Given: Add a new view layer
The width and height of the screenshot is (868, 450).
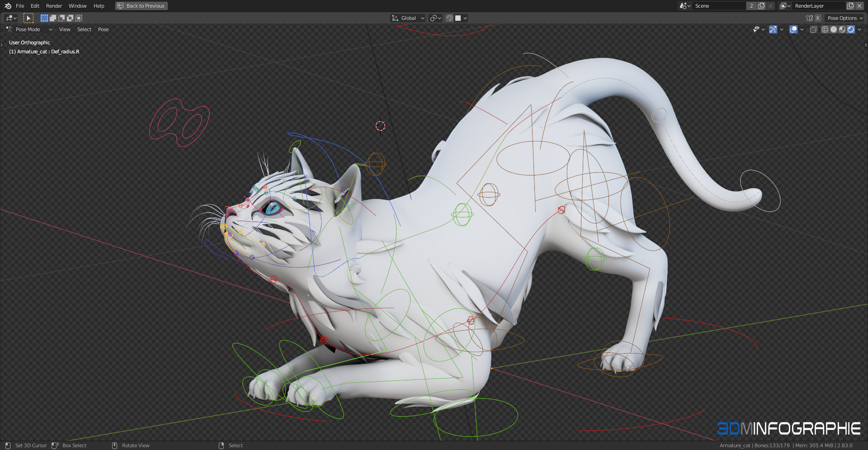Looking at the screenshot, I should (x=850, y=6).
